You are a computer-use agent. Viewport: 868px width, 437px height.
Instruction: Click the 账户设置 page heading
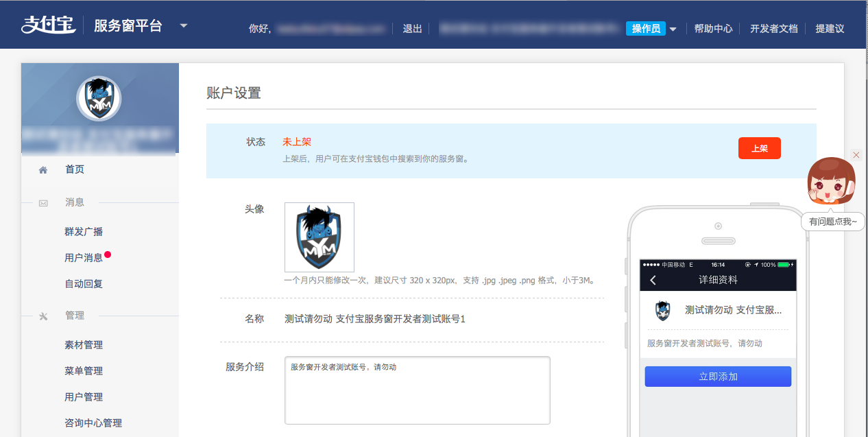tap(234, 93)
